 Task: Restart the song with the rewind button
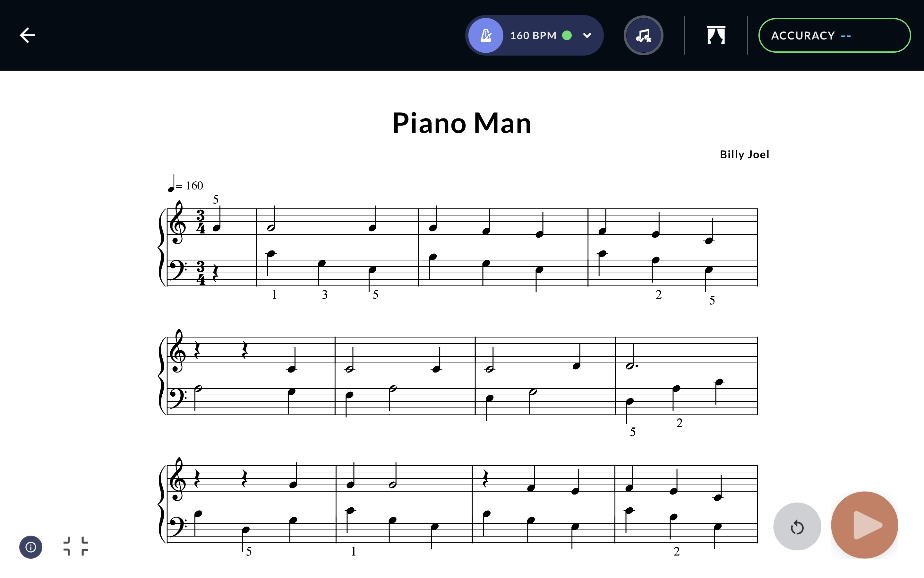(797, 526)
